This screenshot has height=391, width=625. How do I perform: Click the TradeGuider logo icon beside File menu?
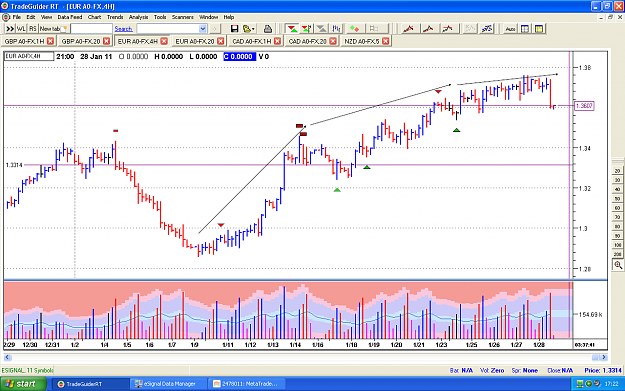coord(6,17)
